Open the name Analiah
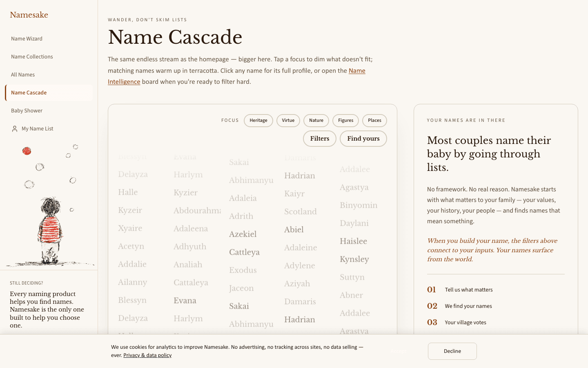 [x=188, y=265]
